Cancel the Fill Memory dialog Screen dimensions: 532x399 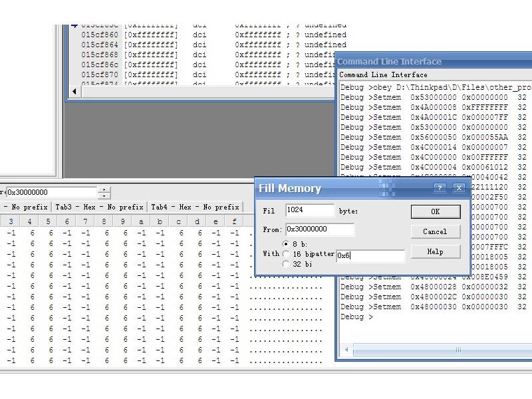[435, 231]
